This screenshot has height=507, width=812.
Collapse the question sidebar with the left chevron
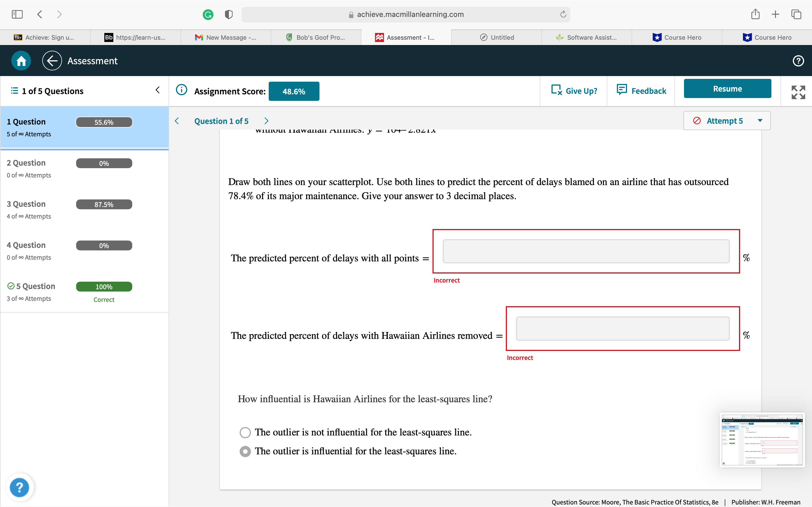pos(157,90)
